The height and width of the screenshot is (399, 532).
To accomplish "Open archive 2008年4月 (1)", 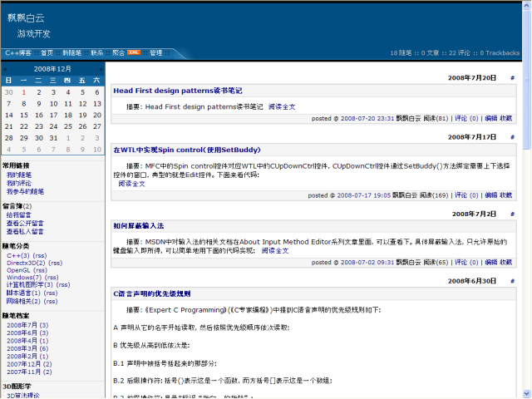I will tap(27, 341).
